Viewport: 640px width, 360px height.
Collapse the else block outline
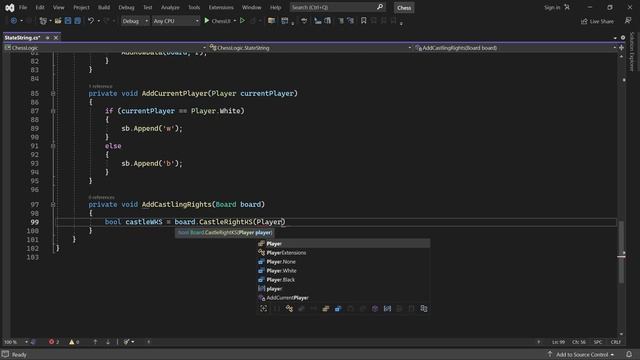(53, 146)
